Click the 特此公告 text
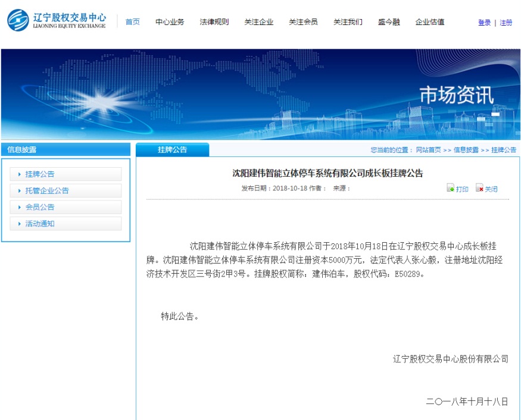The width and height of the screenshot is (521, 420). point(177,316)
